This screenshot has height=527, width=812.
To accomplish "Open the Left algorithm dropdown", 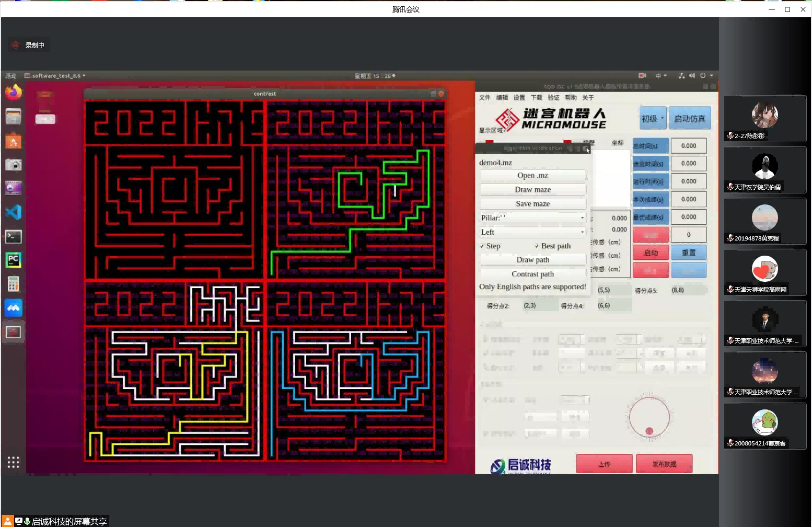I will click(532, 232).
